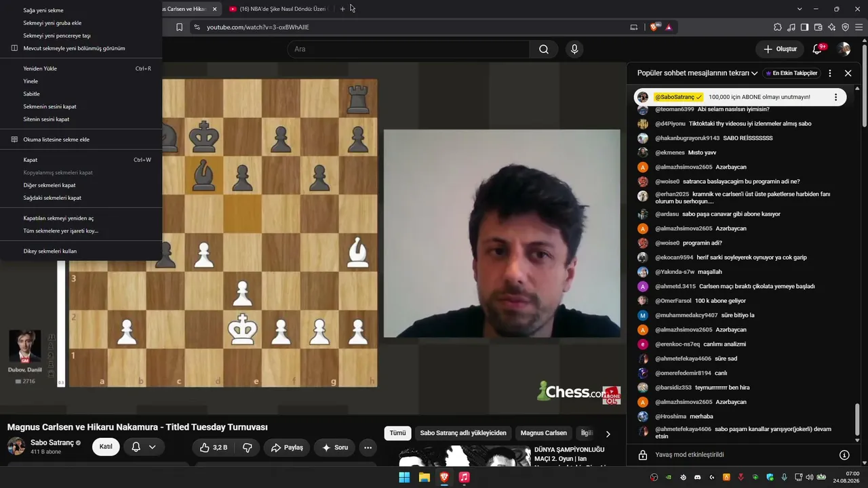This screenshot has height=488, width=868.
Task: Close the chat replay panel
Action: (x=848, y=73)
